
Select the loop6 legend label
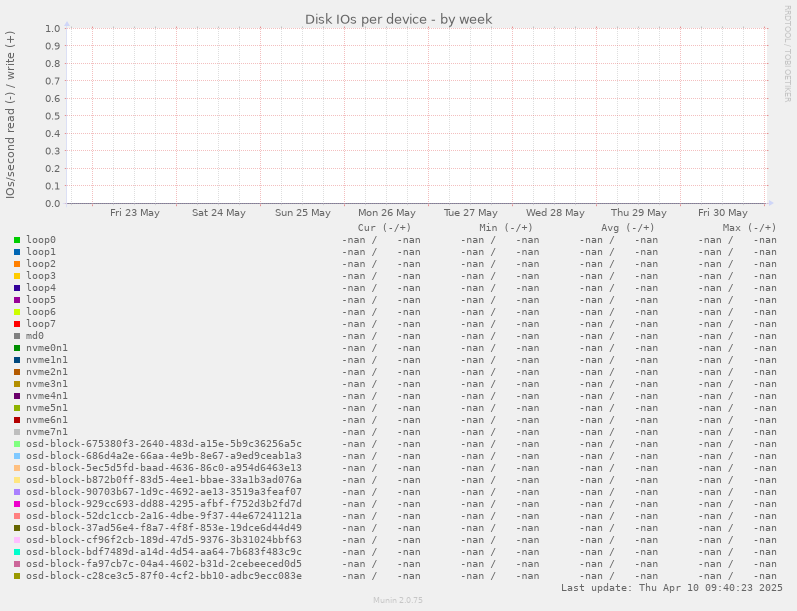[x=41, y=312]
